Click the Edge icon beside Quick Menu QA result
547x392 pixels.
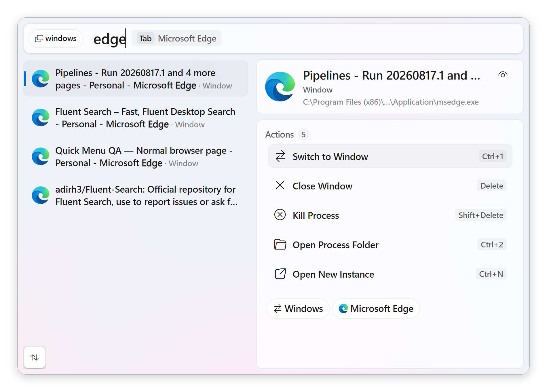pos(41,156)
